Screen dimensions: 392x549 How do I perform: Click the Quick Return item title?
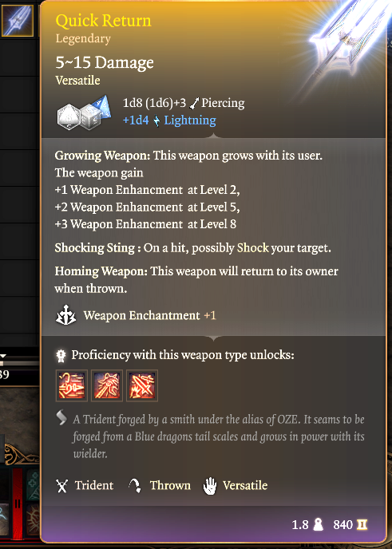click(x=103, y=20)
